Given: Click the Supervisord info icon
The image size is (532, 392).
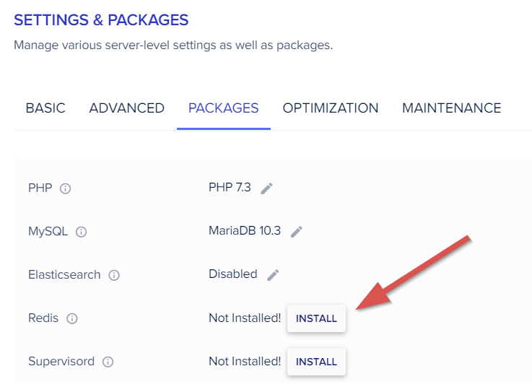Looking at the screenshot, I should pos(108,362).
